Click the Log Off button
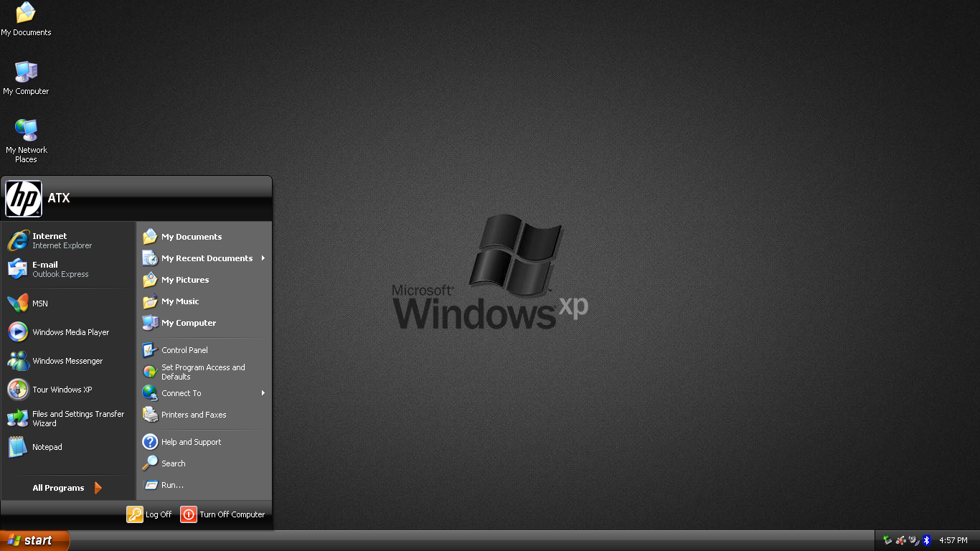980x551 pixels. [149, 514]
